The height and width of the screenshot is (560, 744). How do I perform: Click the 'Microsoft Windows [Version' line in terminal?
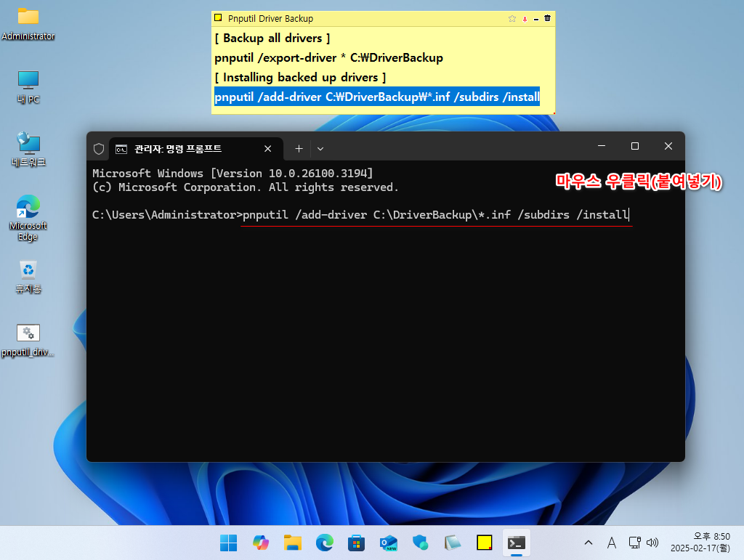tap(232, 174)
